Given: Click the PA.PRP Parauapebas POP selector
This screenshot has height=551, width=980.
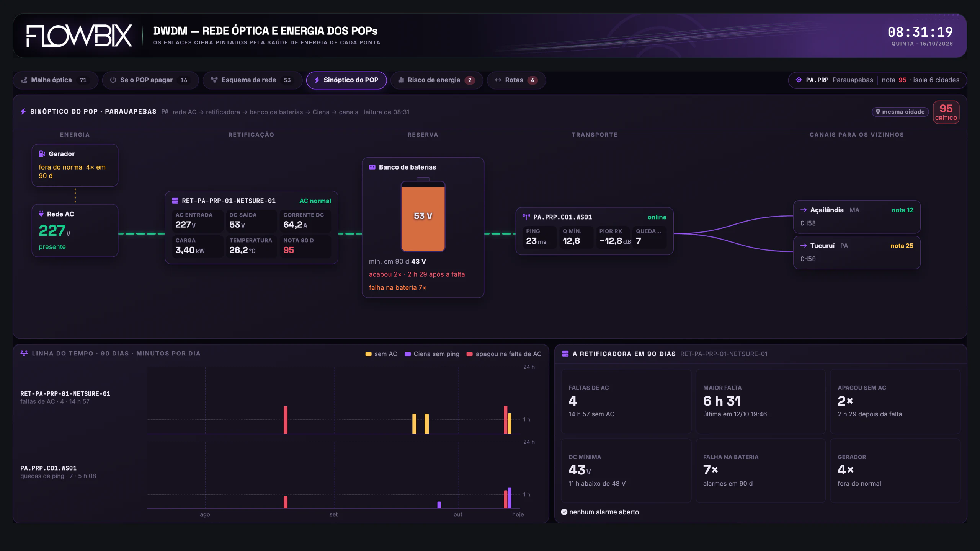Looking at the screenshot, I should coord(877,80).
